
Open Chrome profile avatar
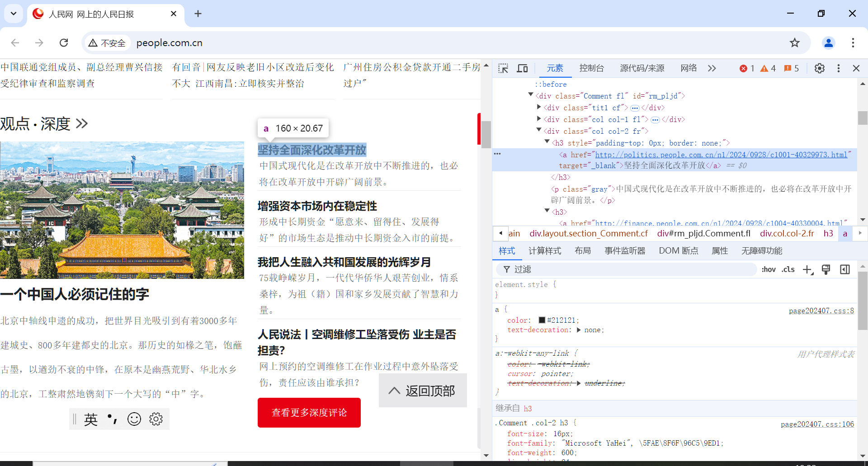(829, 43)
